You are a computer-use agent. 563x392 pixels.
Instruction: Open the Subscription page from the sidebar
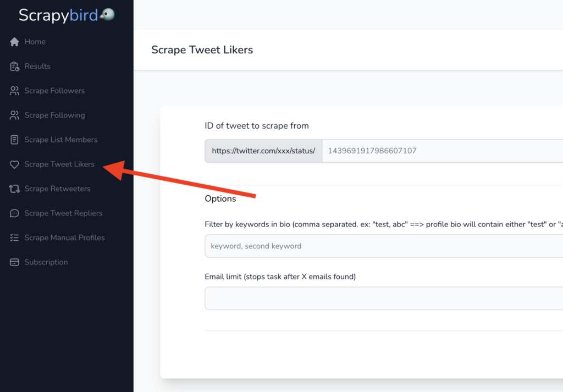coord(47,262)
